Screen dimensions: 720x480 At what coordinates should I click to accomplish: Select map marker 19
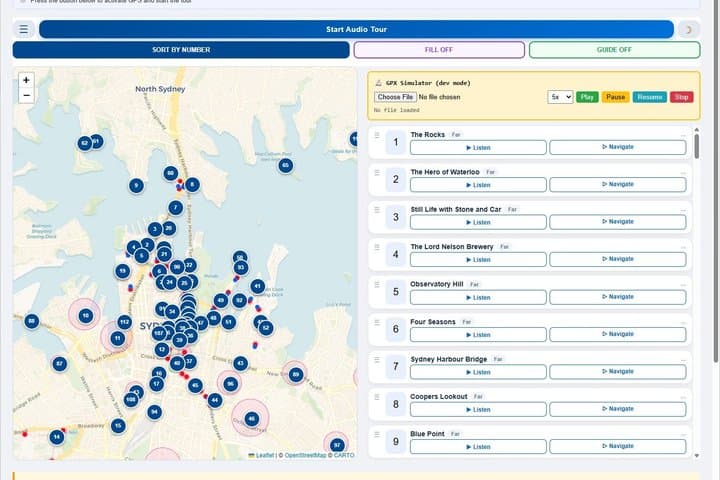click(122, 271)
